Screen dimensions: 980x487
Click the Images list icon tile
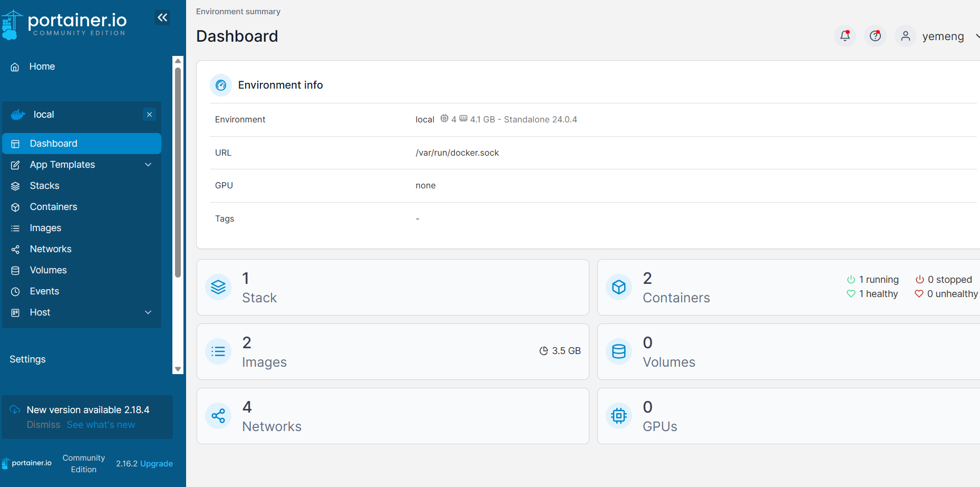coord(218,351)
